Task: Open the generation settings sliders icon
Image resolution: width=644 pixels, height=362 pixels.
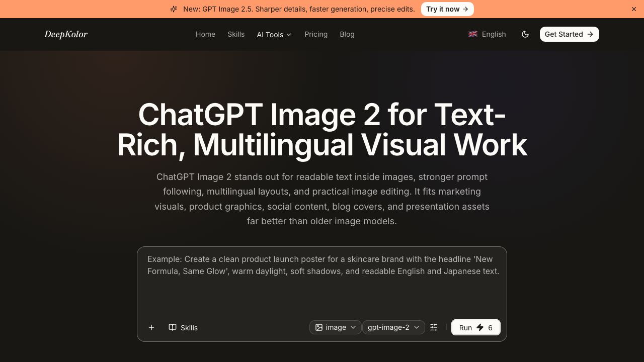Action: tap(434, 327)
